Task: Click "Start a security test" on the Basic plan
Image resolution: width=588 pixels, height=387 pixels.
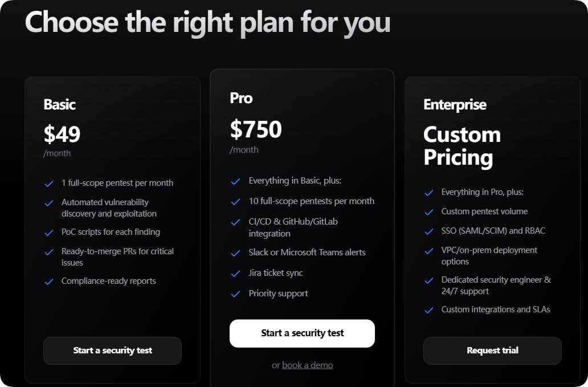Action: point(112,351)
